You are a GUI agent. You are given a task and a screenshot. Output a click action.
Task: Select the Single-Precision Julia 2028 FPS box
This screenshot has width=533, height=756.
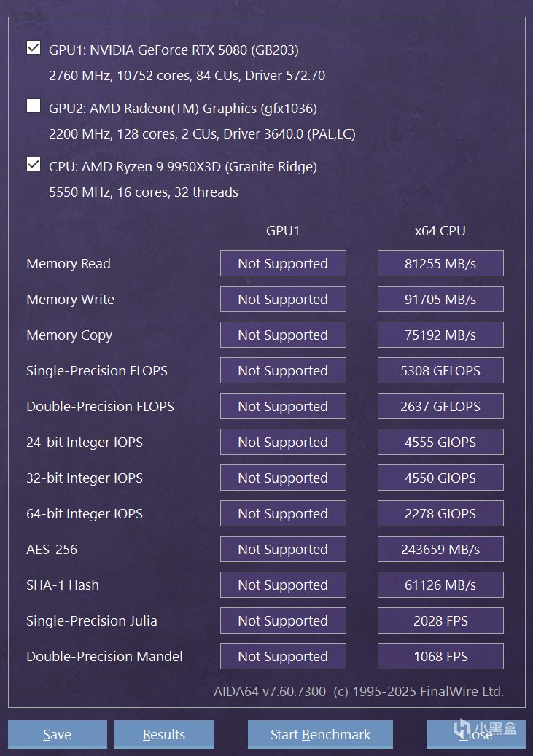[x=440, y=621]
